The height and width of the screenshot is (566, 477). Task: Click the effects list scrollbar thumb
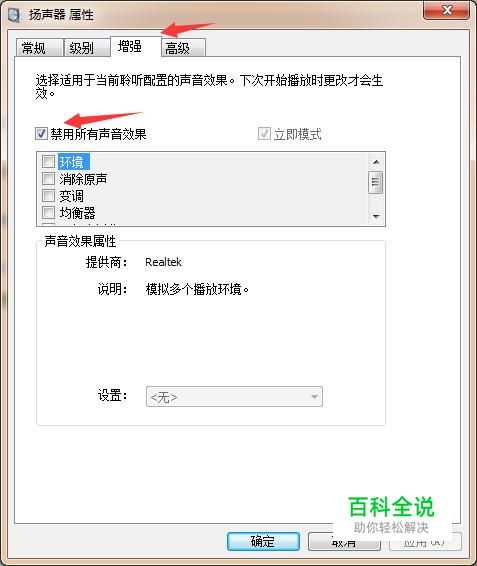coord(376,182)
